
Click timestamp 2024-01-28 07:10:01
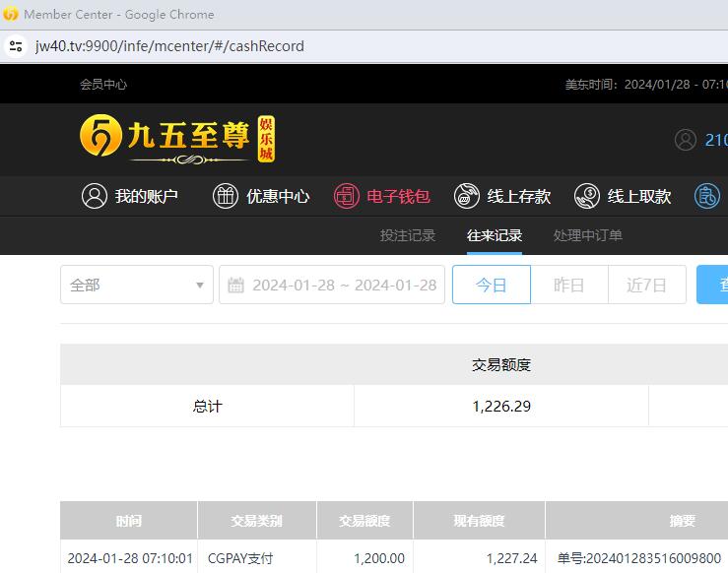click(130, 558)
